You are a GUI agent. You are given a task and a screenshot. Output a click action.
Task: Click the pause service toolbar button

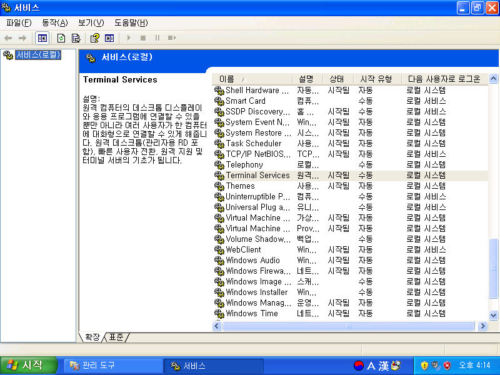click(157, 38)
